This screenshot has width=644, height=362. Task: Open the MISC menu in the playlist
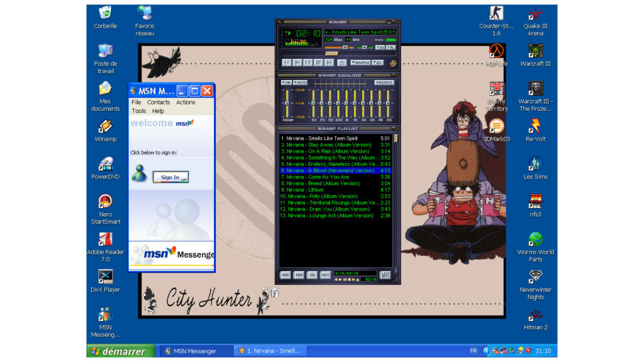pyautogui.click(x=326, y=275)
